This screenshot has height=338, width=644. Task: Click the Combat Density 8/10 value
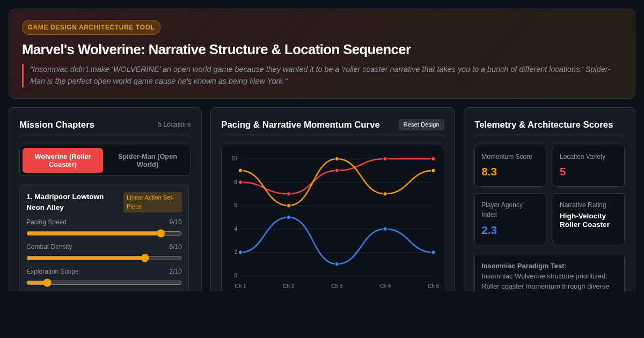(175, 247)
